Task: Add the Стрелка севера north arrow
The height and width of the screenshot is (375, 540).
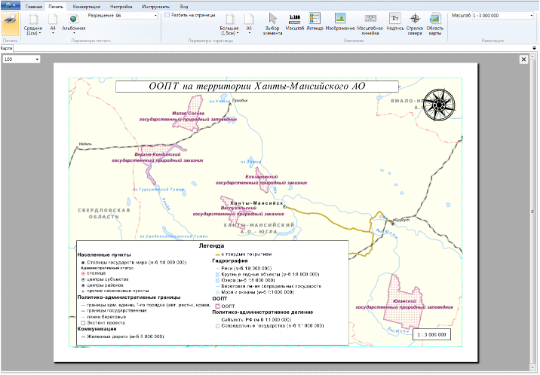Action: (x=415, y=24)
